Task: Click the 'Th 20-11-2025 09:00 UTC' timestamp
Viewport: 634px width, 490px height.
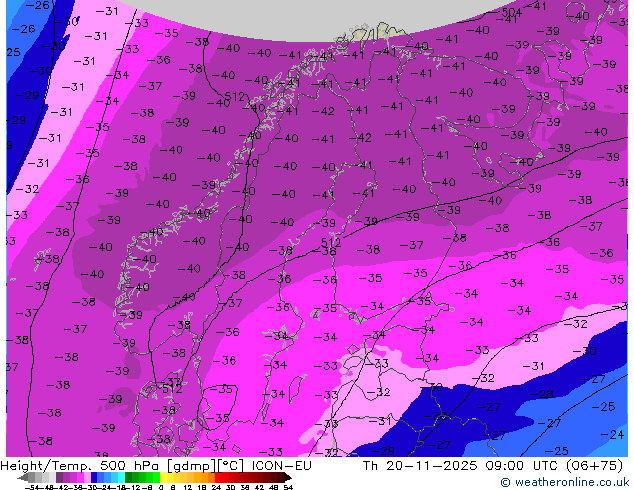Action: (x=462, y=466)
